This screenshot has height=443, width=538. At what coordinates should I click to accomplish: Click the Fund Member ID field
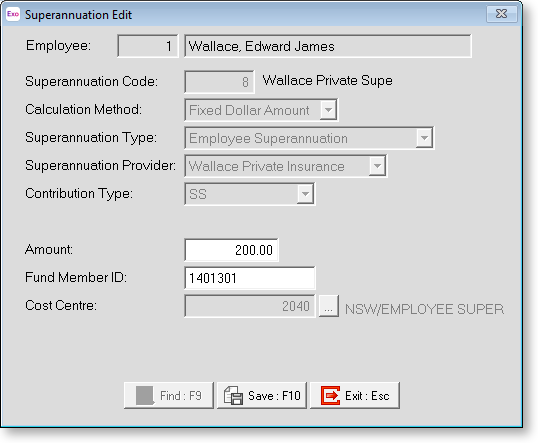click(250, 278)
